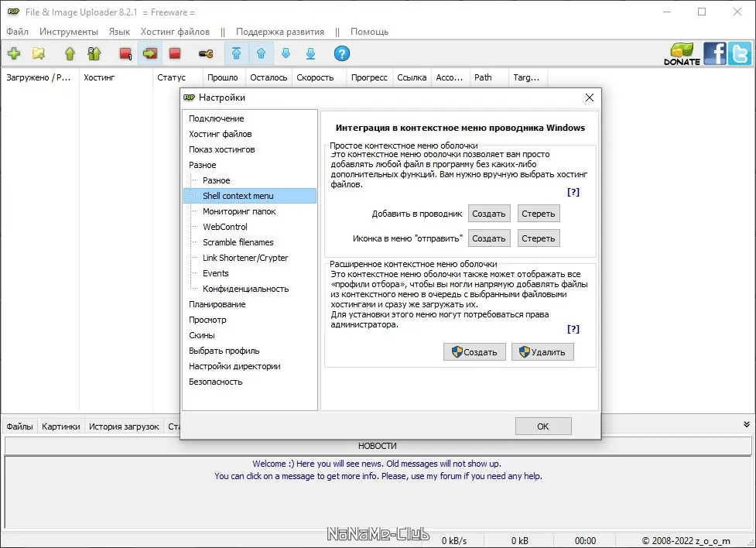Viewport: 756px width, 548px height.
Task: Click the blue move down arrow icon
Action: [286, 53]
